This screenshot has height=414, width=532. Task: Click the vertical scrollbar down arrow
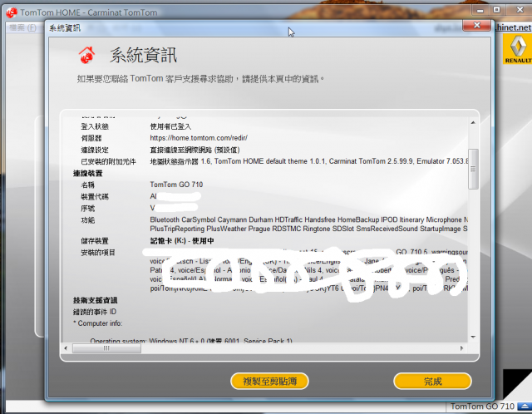pyautogui.click(x=473, y=337)
